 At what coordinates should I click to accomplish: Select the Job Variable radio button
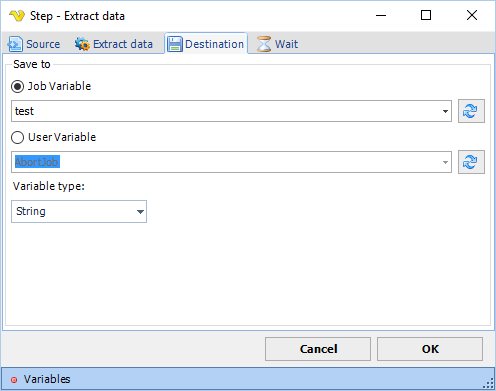(17, 86)
